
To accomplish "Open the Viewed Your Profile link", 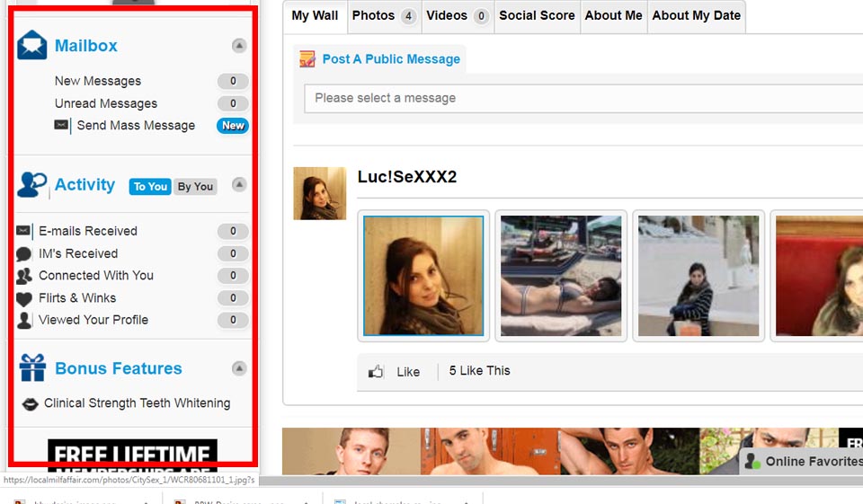I will (93, 320).
